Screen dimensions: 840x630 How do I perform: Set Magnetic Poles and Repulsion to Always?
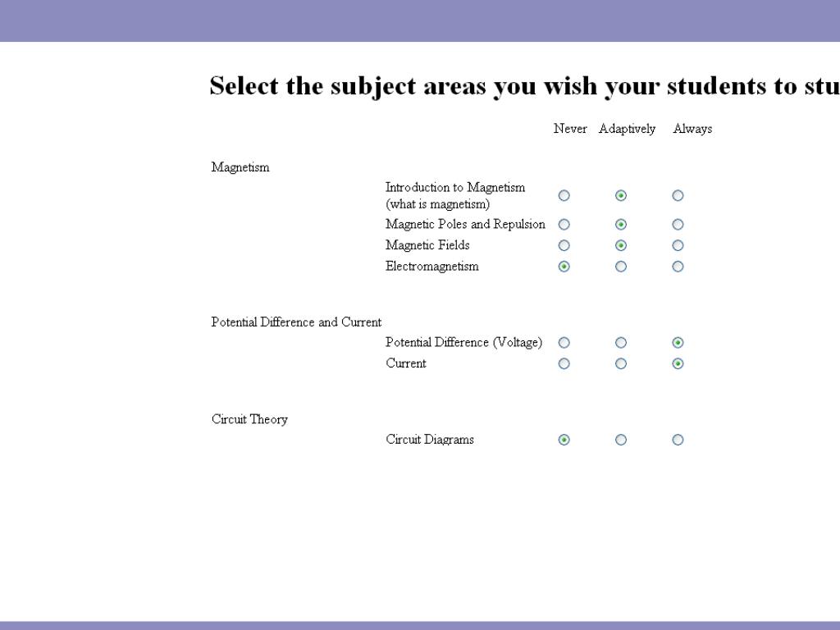pos(678,224)
